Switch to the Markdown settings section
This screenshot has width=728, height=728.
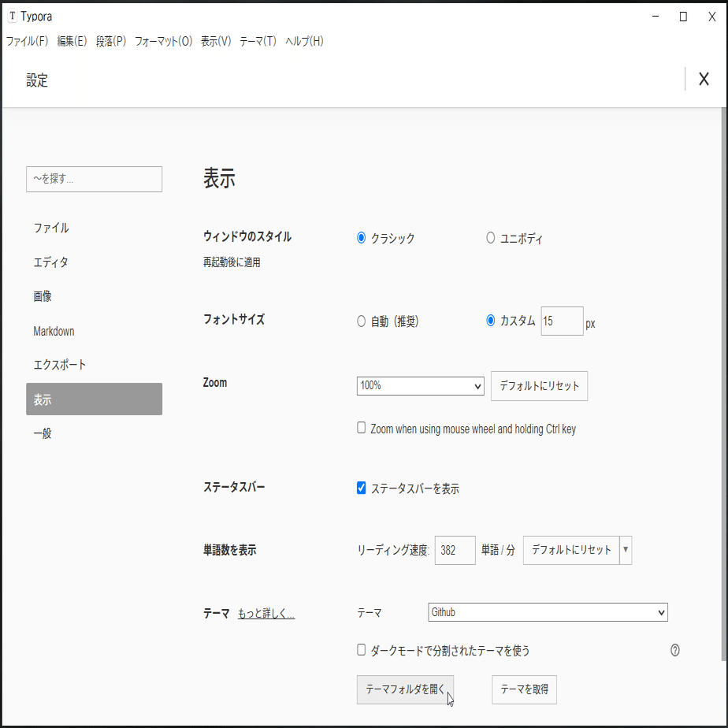pyautogui.click(x=54, y=331)
